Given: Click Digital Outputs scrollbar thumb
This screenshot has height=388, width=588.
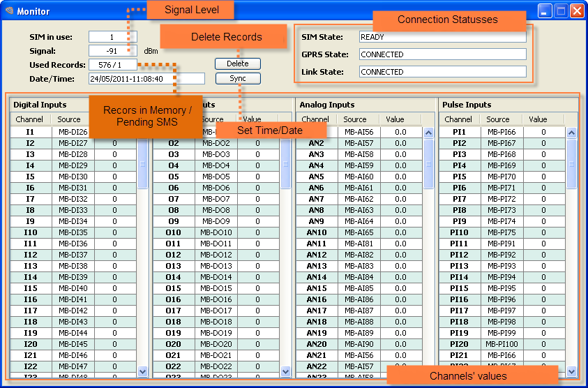Looking at the screenshot, I should click(x=285, y=163).
